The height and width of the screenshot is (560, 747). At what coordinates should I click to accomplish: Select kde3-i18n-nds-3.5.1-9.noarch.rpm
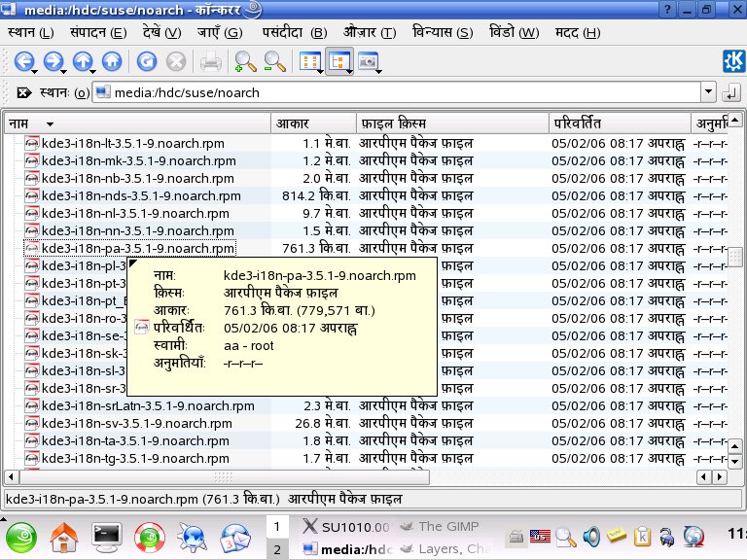(x=141, y=195)
